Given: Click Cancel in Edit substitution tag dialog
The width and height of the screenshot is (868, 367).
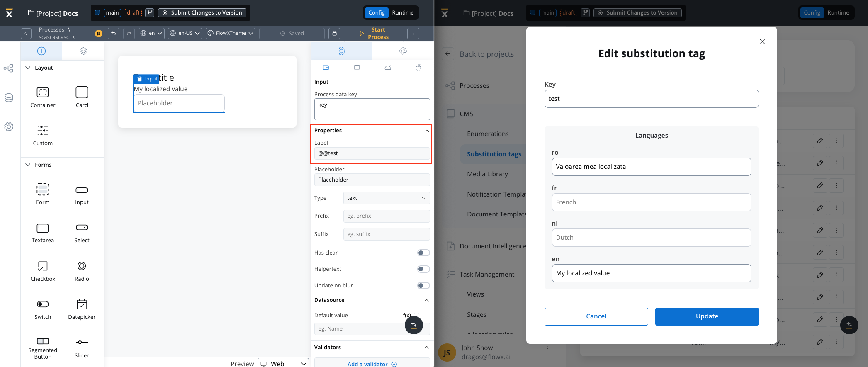Looking at the screenshot, I should 596,316.
